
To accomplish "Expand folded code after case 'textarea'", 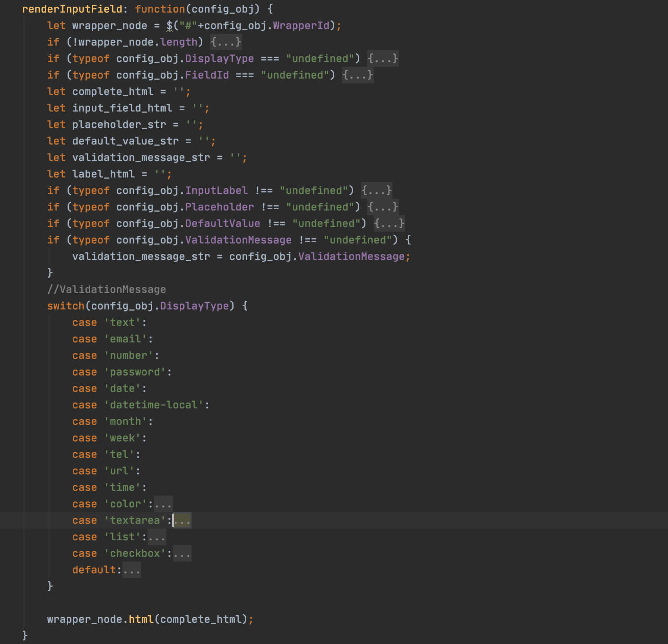I will (182, 520).
